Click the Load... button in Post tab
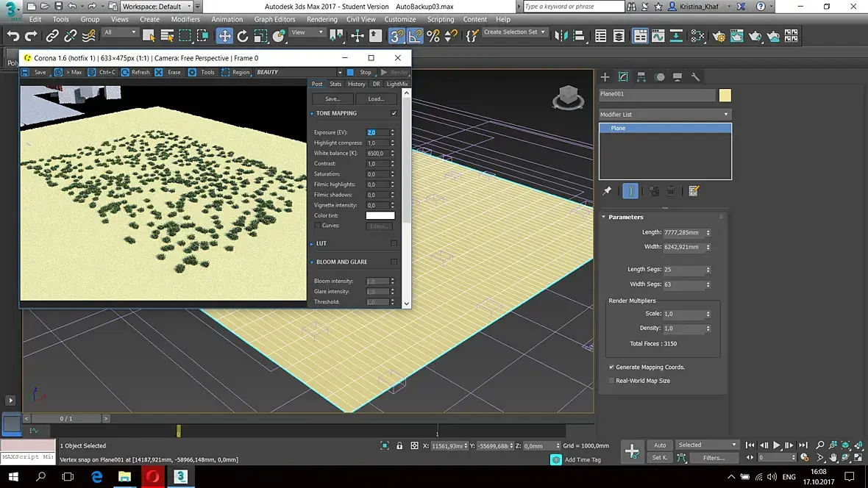Screen dimensions: 868x488 (x=376, y=98)
